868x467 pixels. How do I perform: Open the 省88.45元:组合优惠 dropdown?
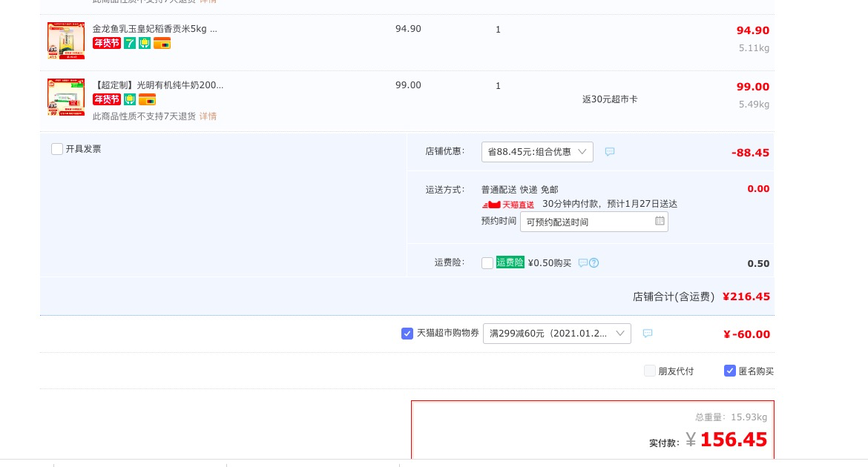click(x=538, y=152)
